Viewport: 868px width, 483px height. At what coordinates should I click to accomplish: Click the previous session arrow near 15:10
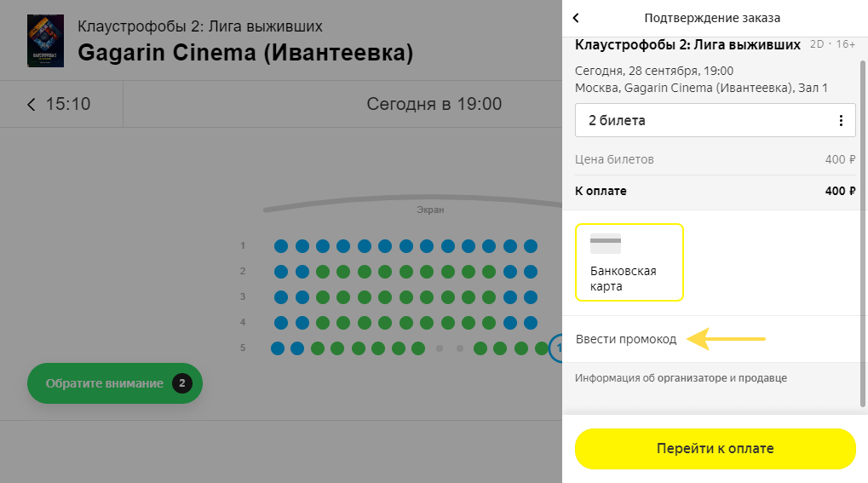[x=31, y=104]
